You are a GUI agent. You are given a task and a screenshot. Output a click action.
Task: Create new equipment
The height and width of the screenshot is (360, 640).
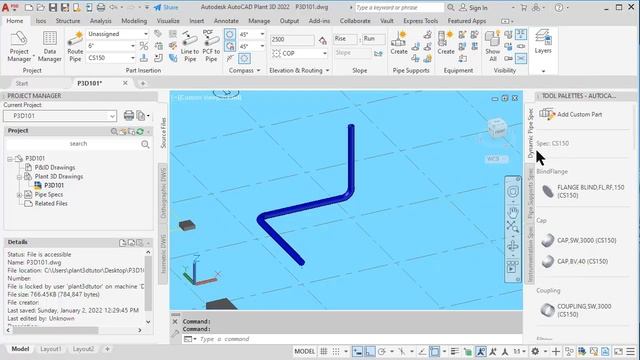(446, 43)
